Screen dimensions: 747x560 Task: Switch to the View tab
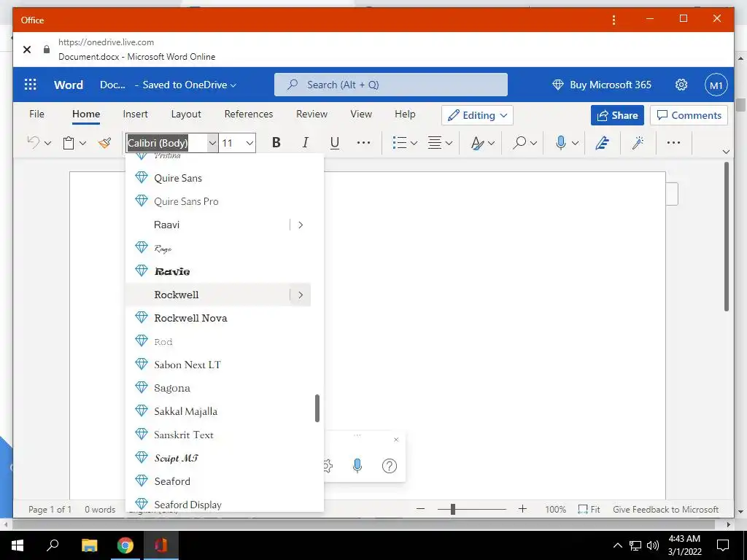[x=361, y=114]
